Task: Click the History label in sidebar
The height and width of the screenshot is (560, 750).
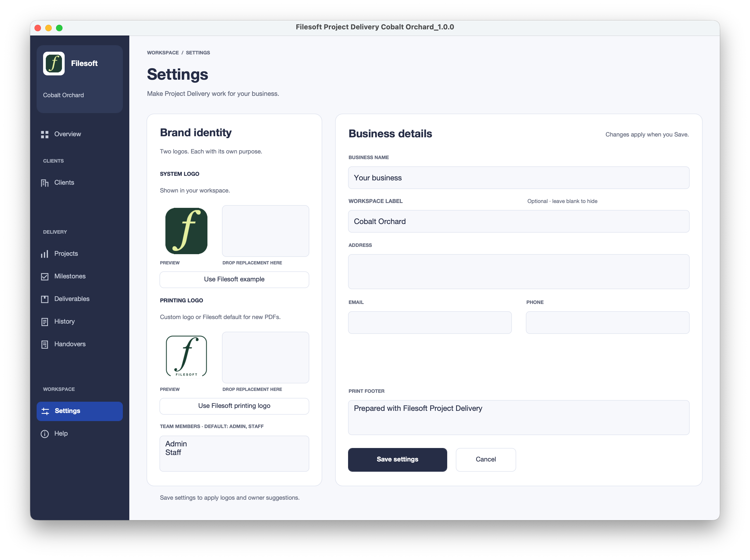Action: [x=64, y=321]
